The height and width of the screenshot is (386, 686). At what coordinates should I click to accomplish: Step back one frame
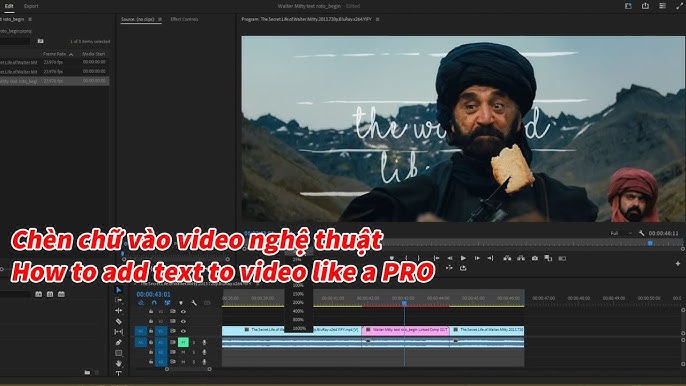pyautogui.click(x=450, y=258)
